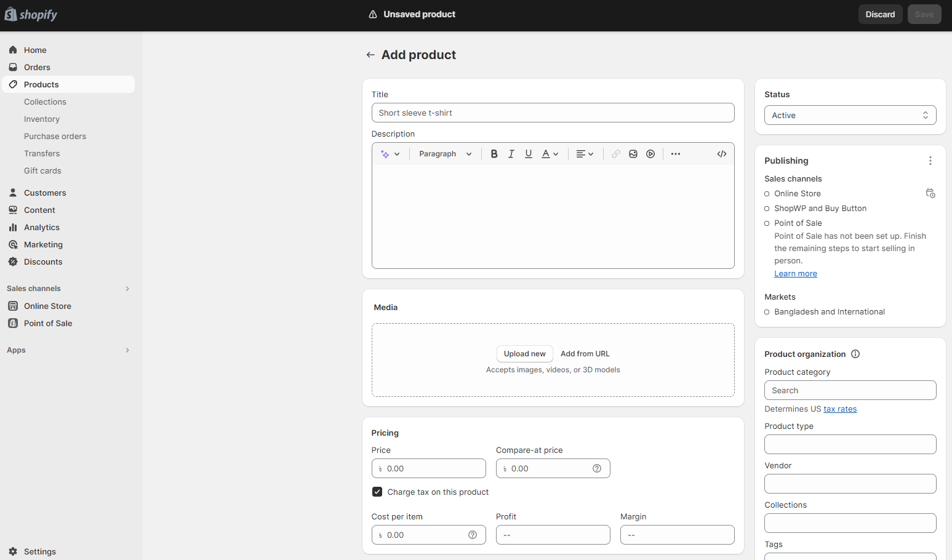Click the insert image icon
The image size is (952, 560).
[633, 154]
